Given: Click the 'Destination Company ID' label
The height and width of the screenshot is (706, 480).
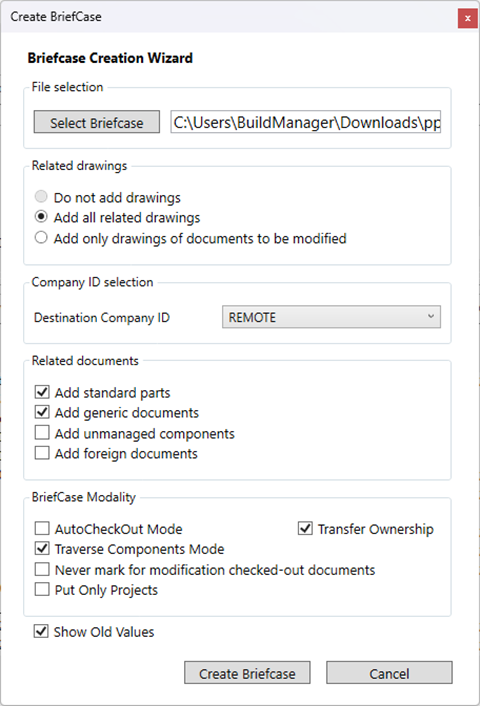Looking at the screenshot, I should (102, 317).
